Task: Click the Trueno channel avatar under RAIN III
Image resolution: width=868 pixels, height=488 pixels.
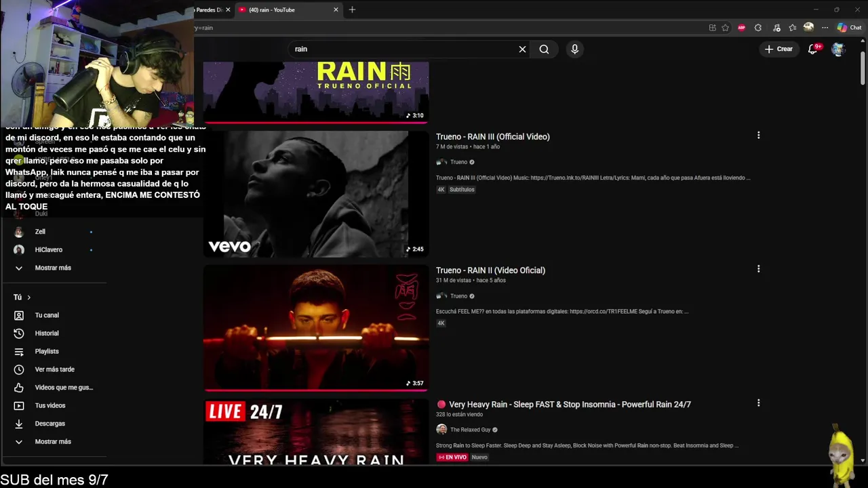Action: click(x=441, y=162)
